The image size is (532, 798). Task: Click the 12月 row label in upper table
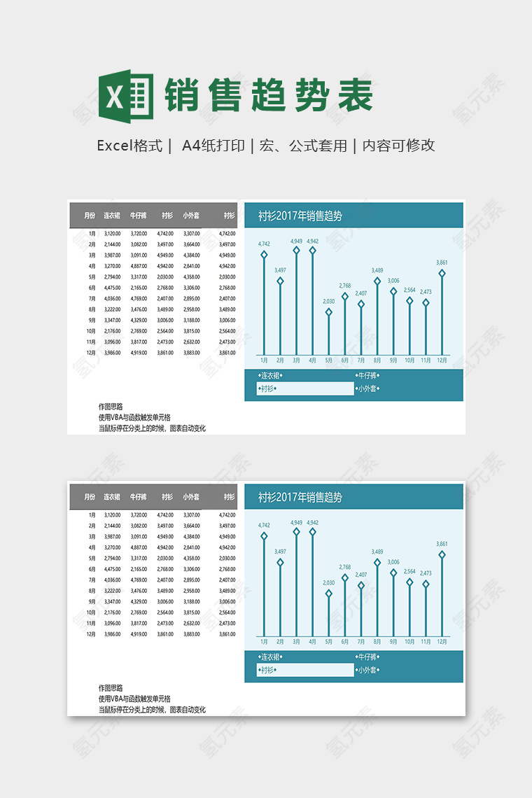point(91,353)
